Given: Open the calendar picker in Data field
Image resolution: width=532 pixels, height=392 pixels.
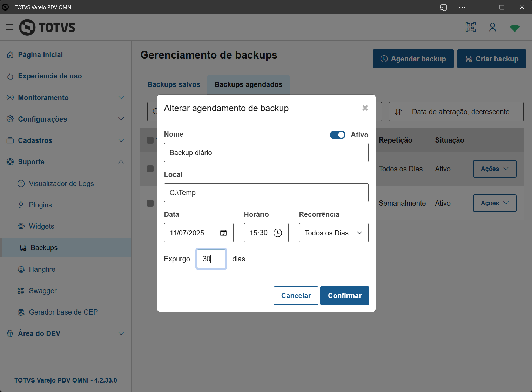Looking at the screenshot, I should 223,233.
